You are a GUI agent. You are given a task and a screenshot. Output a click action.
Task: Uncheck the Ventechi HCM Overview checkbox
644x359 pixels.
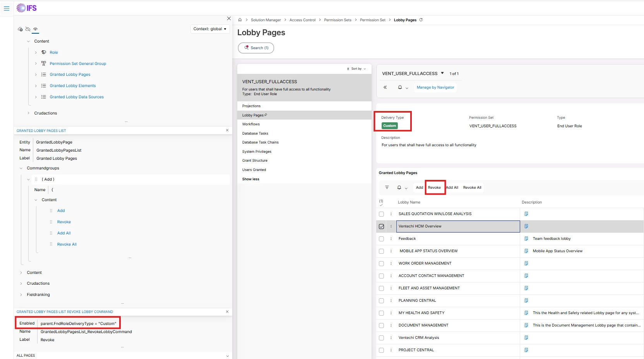pyautogui.click(x=381, y=226)
